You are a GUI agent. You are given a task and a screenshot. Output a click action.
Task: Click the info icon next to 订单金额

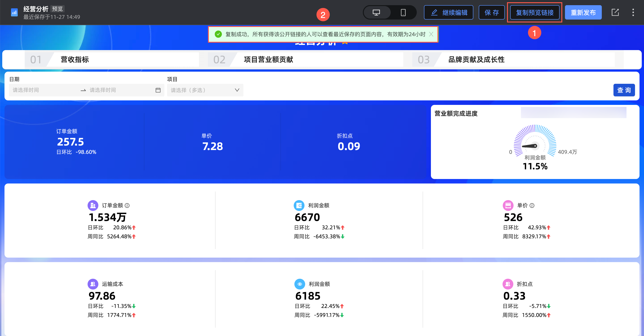pyautogui.click(x=127, y=206)
